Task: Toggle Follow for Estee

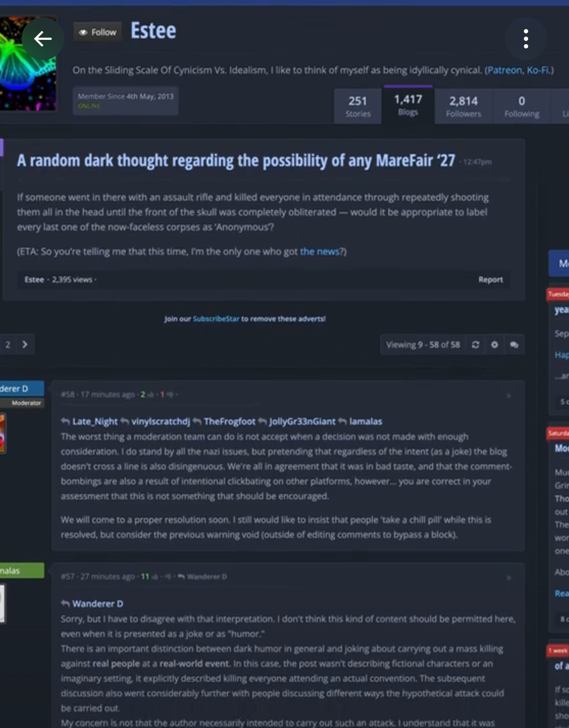Action: coord(98,32)
